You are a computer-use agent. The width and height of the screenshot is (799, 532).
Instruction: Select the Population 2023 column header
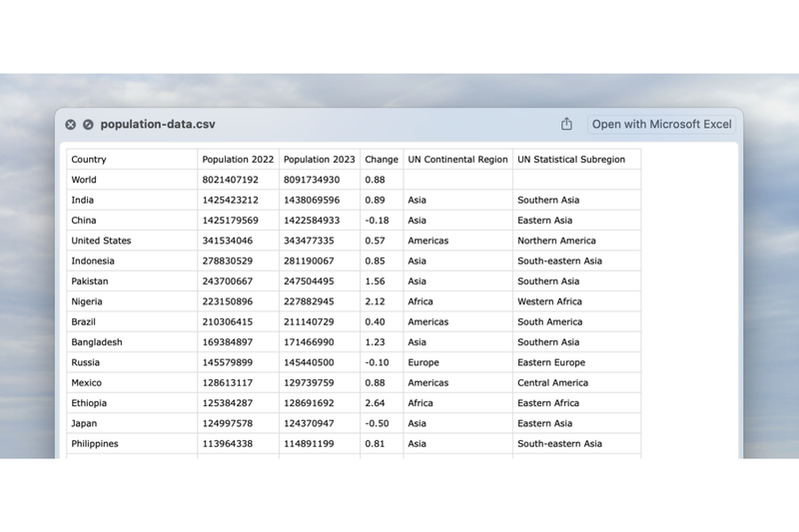319,160
